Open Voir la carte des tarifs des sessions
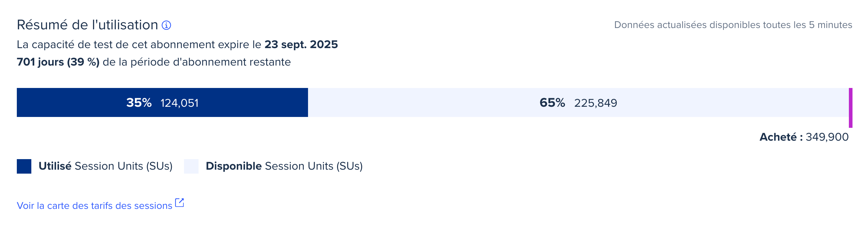868x226 pixels. (x=94, y=206)
